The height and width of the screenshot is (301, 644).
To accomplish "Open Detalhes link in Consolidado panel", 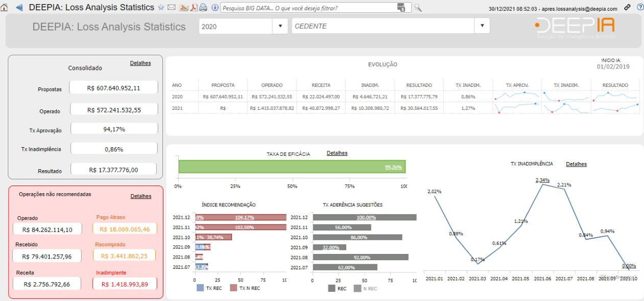I will point(140,63).
